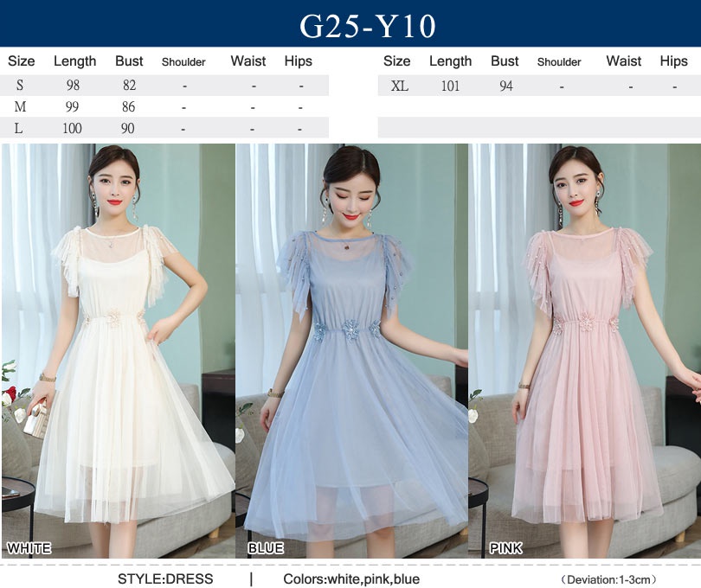Click length value 100 for size L
Viewport: 701px width, 588px height.
click(72, 128)
